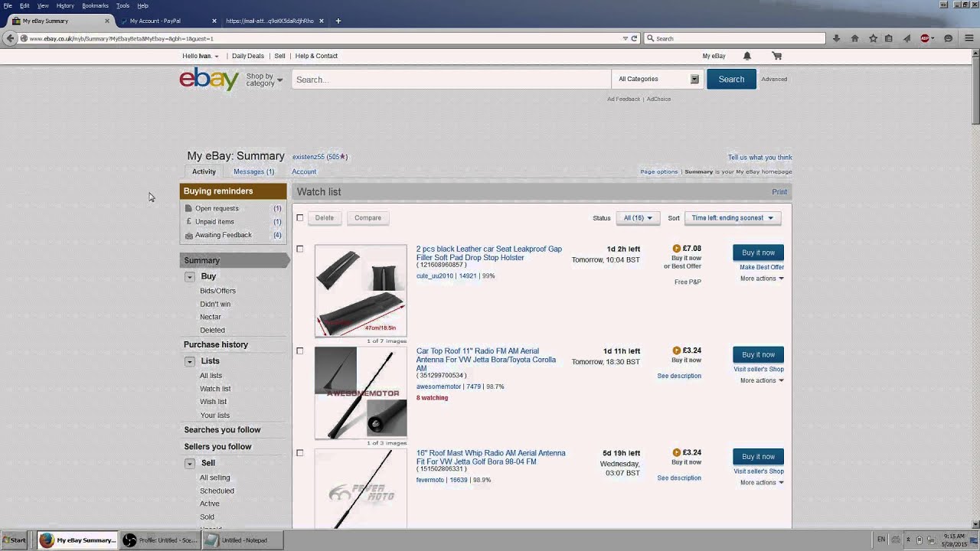Click into the eBay Search input field
This screenshot has height=551, width=980.
pyautogui.click(x=451, y=79)
